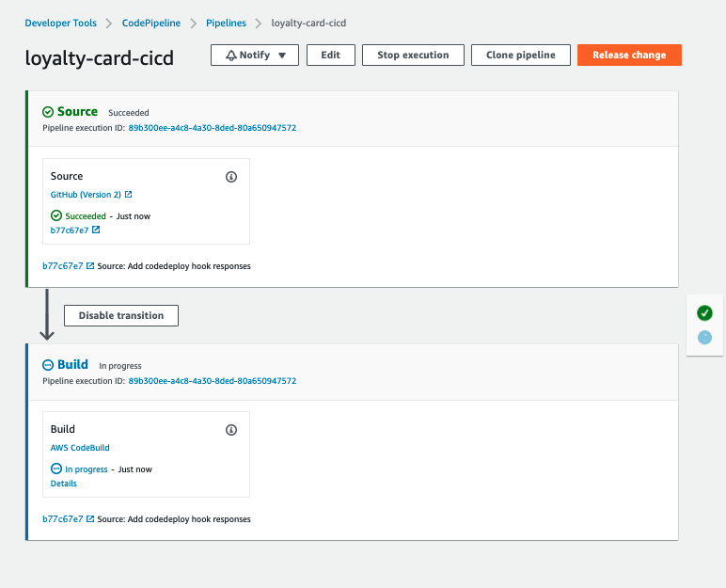Viewport: 726px width, 588px height.
Task: Click Source action name in card
Action: 67,176
